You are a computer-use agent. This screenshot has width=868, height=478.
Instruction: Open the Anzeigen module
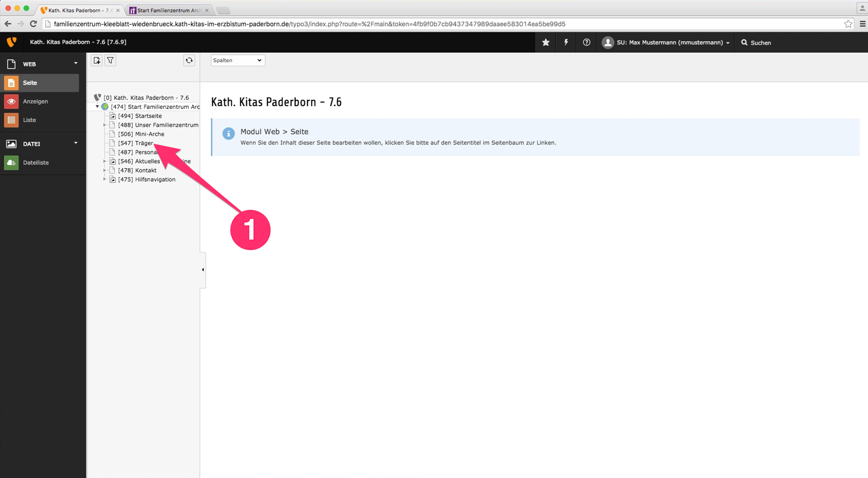click(35, 101)
